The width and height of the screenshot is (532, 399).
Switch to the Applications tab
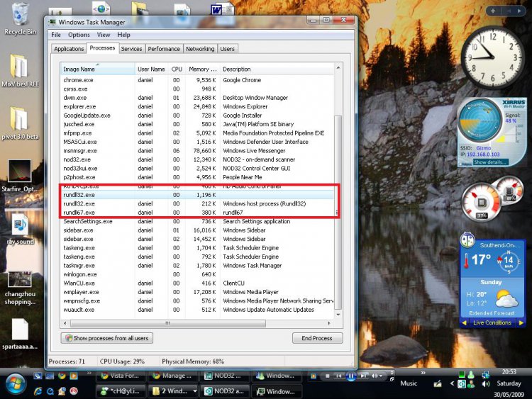[x=69, y=49]
